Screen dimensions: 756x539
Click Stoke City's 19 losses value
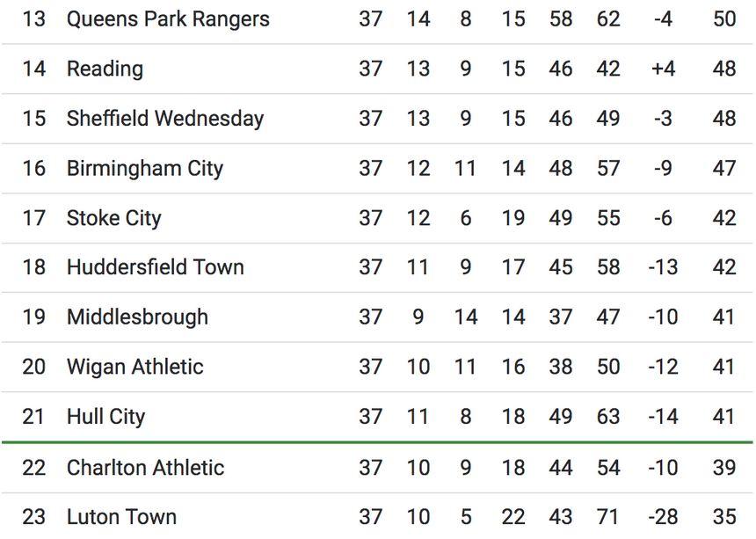(513, 218)
